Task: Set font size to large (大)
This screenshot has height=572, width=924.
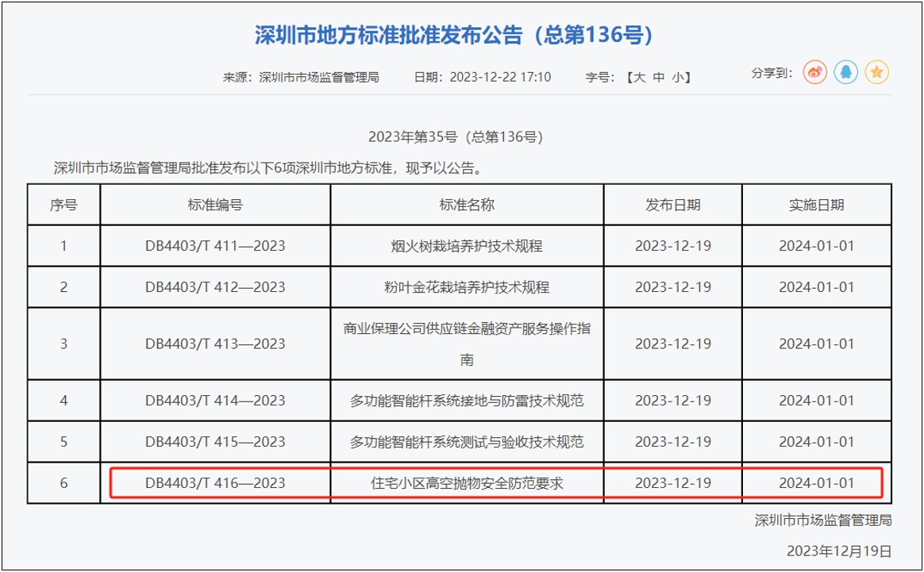Action: pyautogui.click(x=637, y=77)
